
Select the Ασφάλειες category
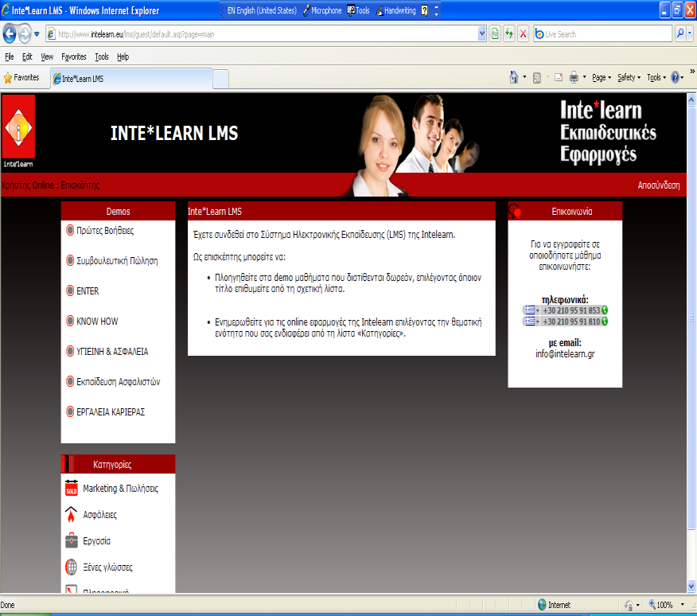click(x=99, y=515)
